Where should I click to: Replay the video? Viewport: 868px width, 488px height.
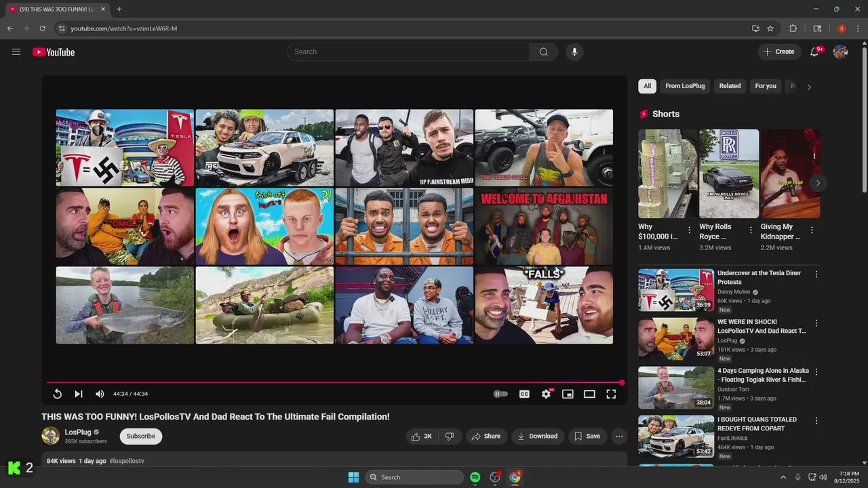[58, 394]
